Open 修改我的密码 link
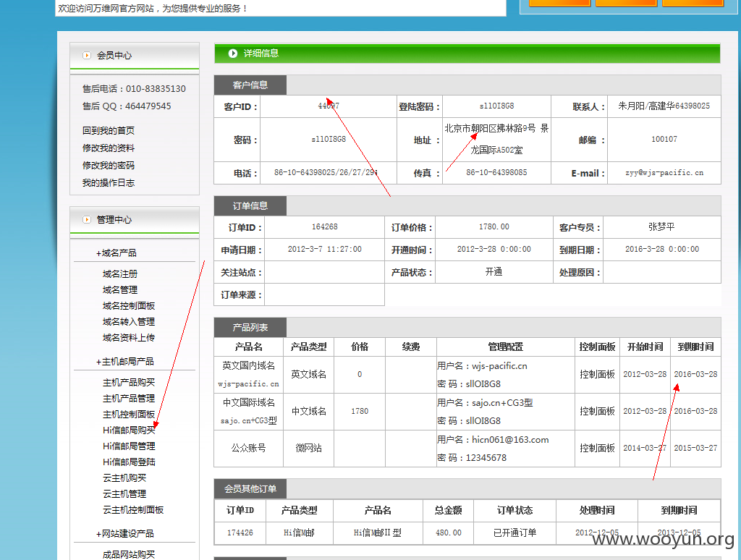This screenshot has width=741, height=560. [x=109, y=166]
